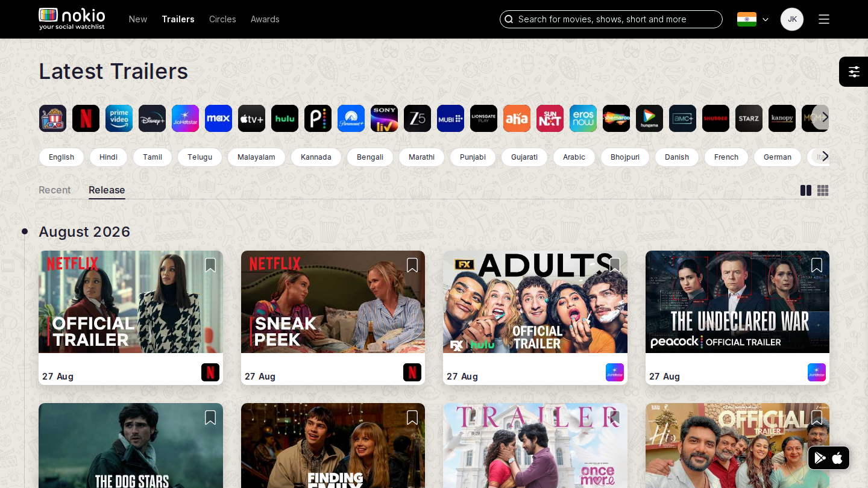Click the nokio logo home link
868x488 pixels.
(72, 19)
